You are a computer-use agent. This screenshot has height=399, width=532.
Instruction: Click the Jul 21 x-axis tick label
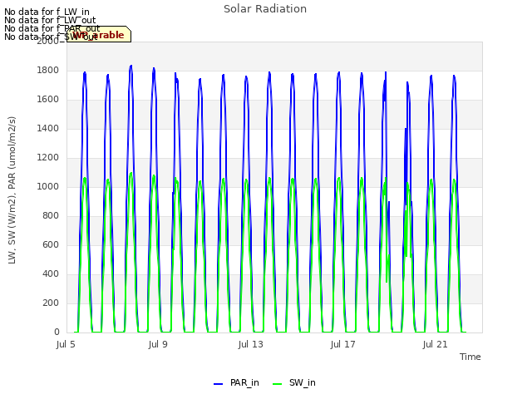tap(436, 345)
